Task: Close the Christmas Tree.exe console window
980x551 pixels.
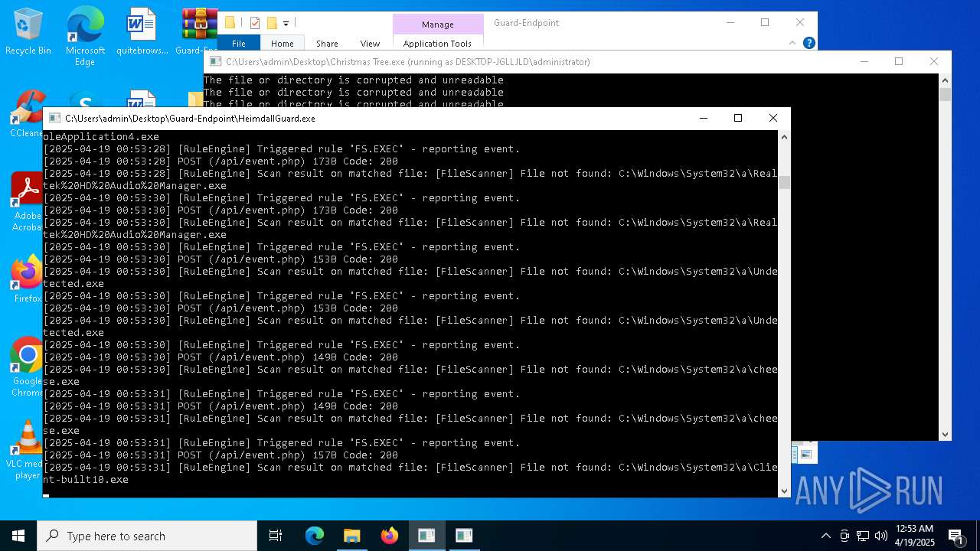Action: 934,61
